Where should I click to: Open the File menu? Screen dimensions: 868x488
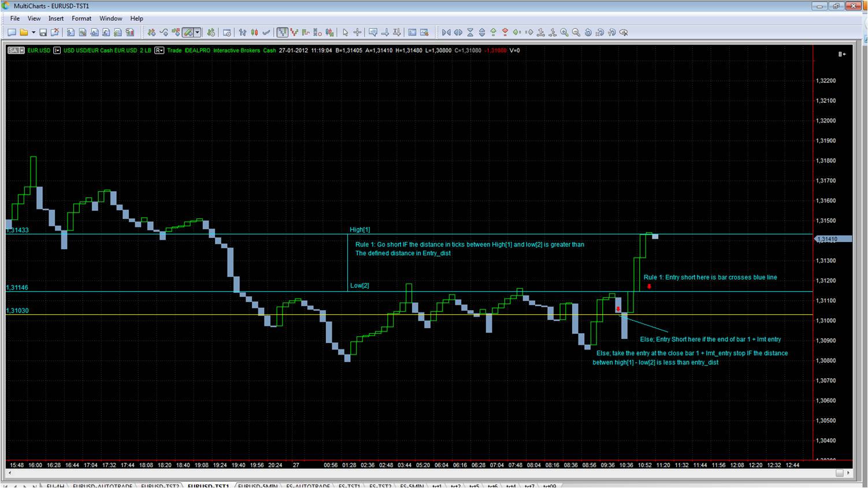[15, 18]
